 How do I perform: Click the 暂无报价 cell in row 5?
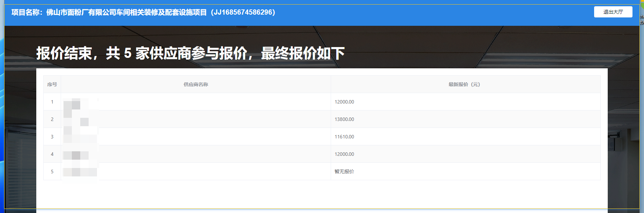tap(344, 172)
